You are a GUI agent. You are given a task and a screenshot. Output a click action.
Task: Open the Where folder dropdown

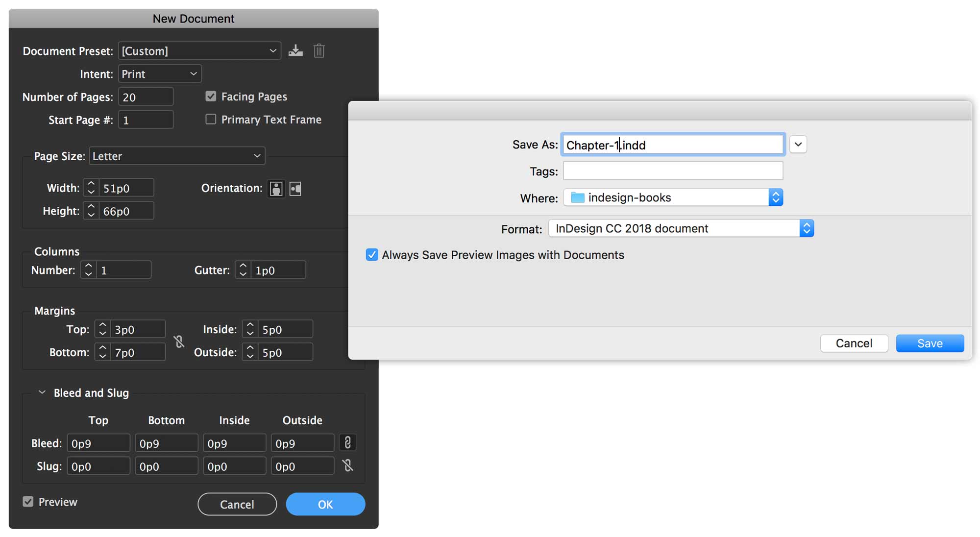[673, 197]
